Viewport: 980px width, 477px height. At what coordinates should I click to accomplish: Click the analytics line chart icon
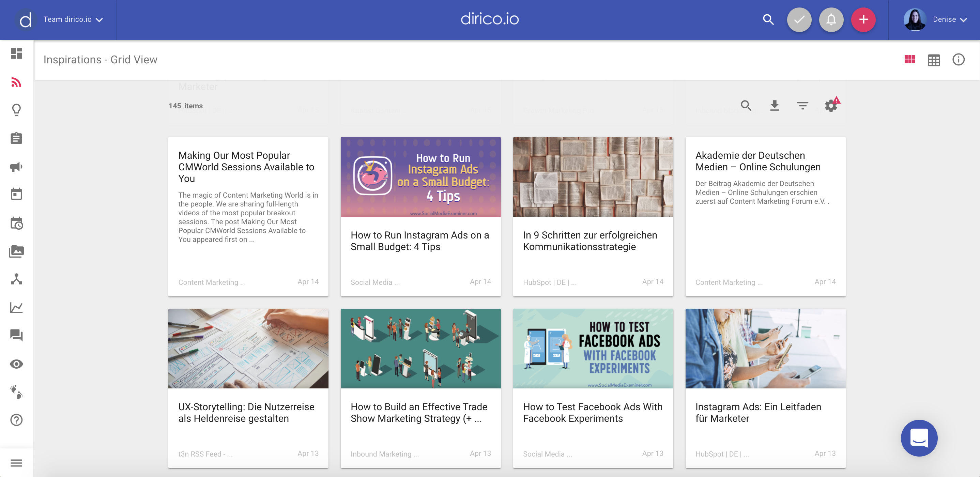[16, 307]
